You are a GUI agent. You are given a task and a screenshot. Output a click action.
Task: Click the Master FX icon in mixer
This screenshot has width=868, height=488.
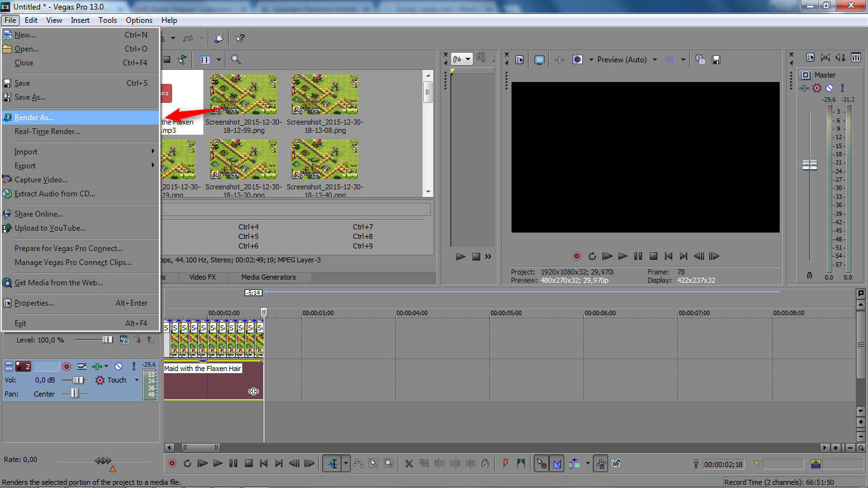point(806,88)
